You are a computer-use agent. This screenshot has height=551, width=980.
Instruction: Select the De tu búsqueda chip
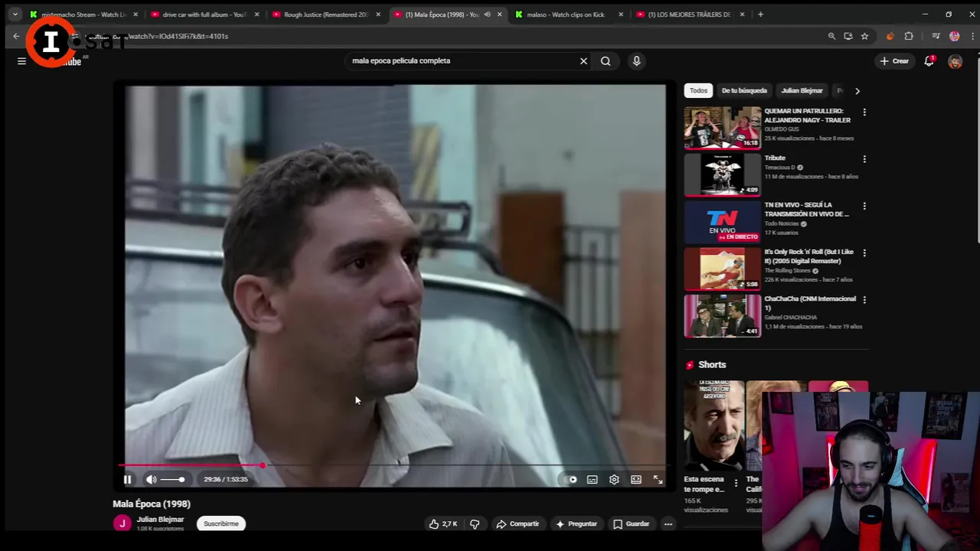[x=744, y=90]
